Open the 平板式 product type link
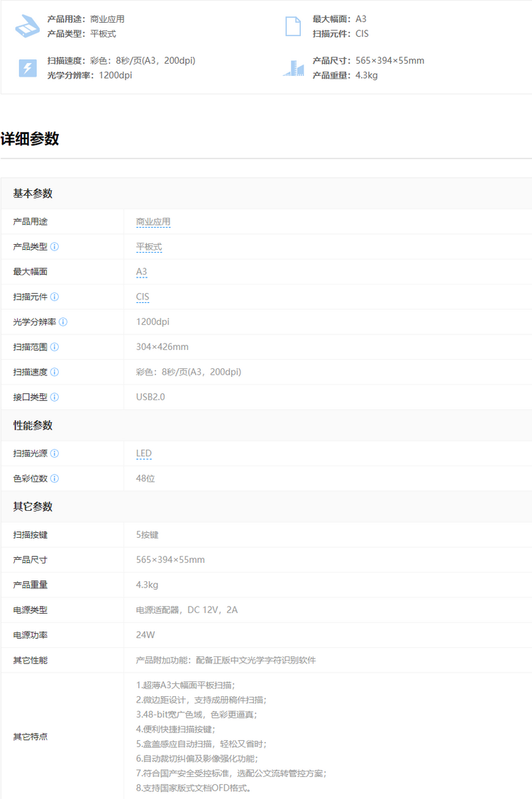Image resolution: width=532 pixels, height=799 pixels. coord(149,247)
